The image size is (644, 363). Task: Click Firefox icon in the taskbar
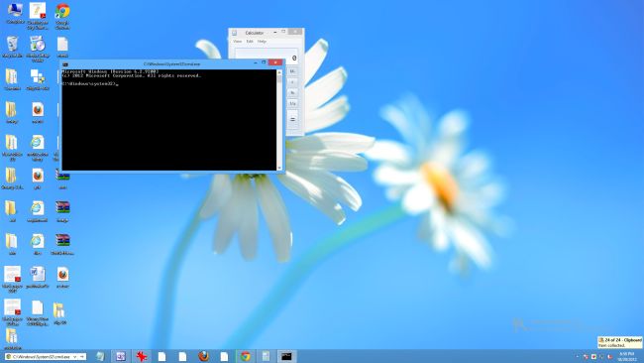point(203,356)
